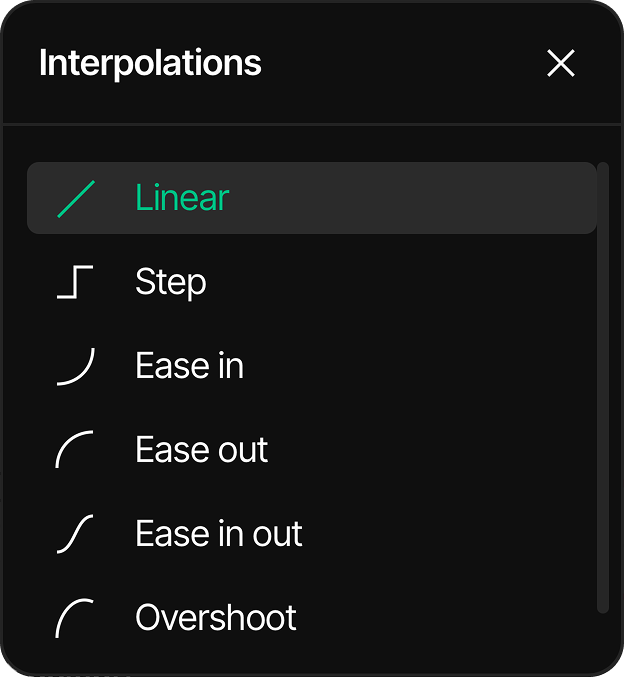The width and height of the screenshot is (624, 677).
Task: Pick the Ease out curve icon
Action: click(x=75, y=449)
